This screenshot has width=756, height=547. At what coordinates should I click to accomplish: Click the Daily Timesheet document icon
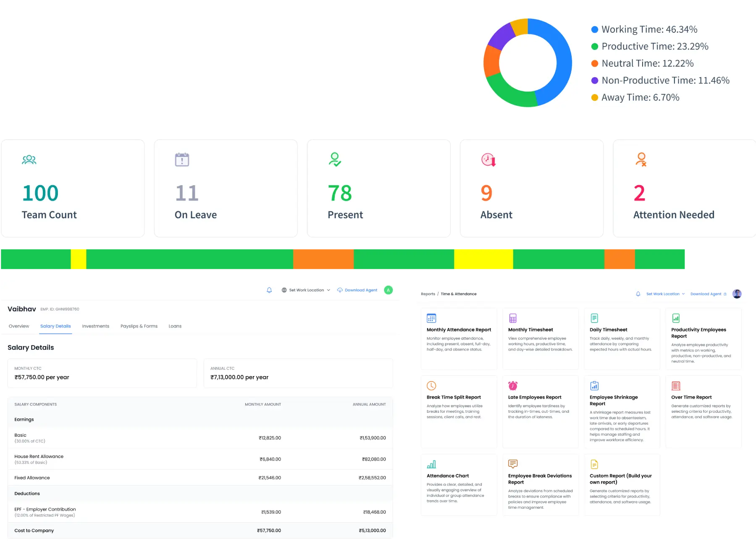[x=595, y=318]
